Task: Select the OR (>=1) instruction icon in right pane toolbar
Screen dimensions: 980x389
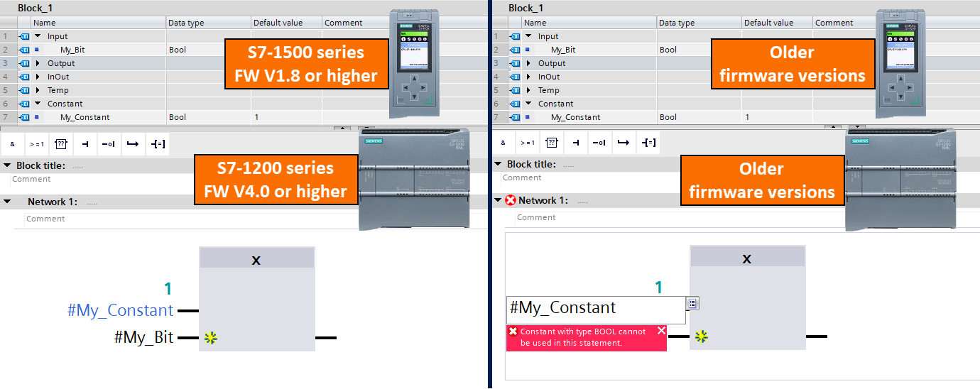Action: point(527,143)
